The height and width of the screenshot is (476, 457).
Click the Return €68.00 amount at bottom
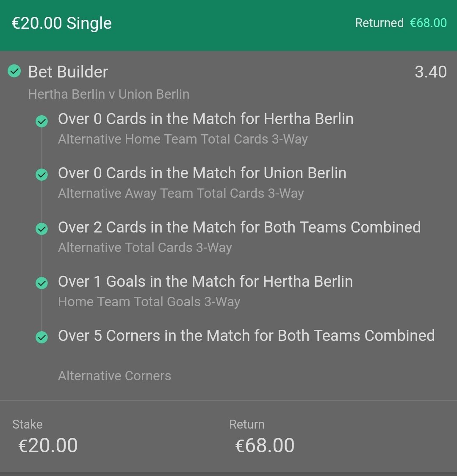tap(265, 446)
